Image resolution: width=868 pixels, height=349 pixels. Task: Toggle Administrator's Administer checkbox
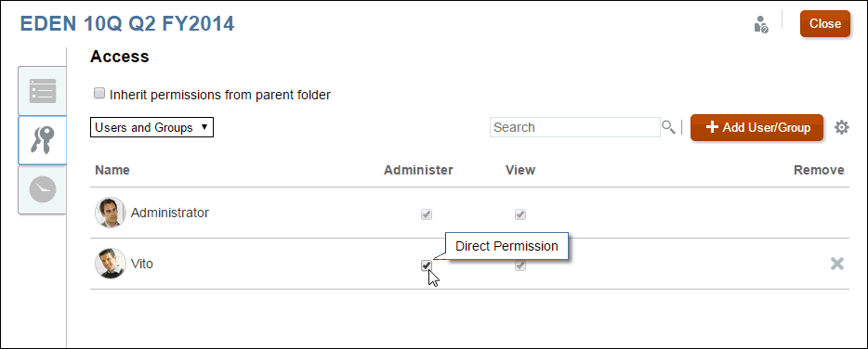[427, 214]
